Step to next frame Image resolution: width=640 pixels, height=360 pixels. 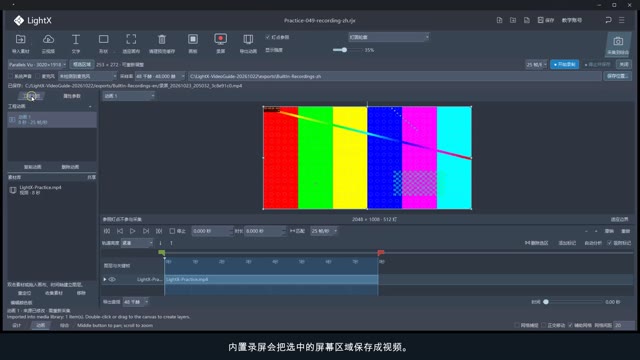(146, 231)
